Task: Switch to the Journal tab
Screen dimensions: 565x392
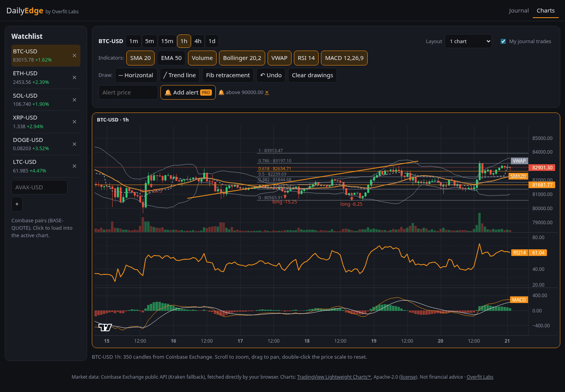Action: tap(519, 11)
